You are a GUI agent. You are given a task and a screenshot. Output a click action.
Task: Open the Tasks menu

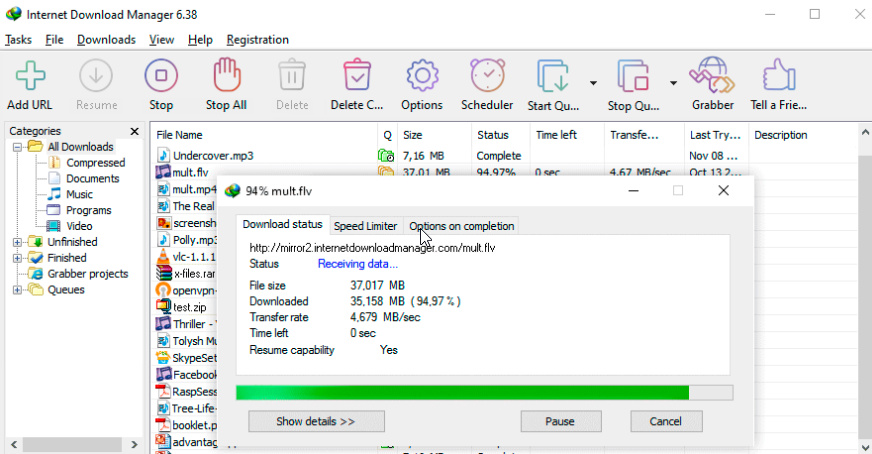coord(18,40)
